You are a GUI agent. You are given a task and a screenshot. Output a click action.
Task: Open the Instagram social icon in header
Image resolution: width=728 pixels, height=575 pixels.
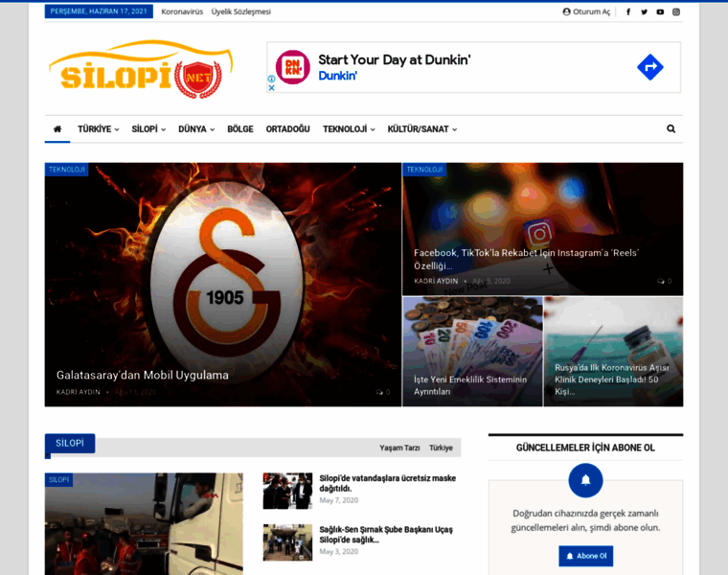tap(676, 12)
